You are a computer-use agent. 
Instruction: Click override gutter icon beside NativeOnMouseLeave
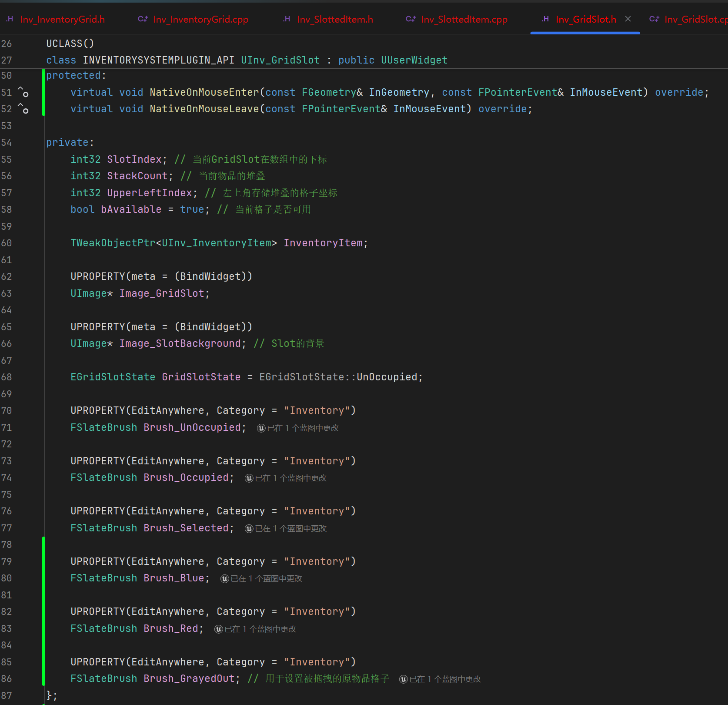(x=23, y=108)
